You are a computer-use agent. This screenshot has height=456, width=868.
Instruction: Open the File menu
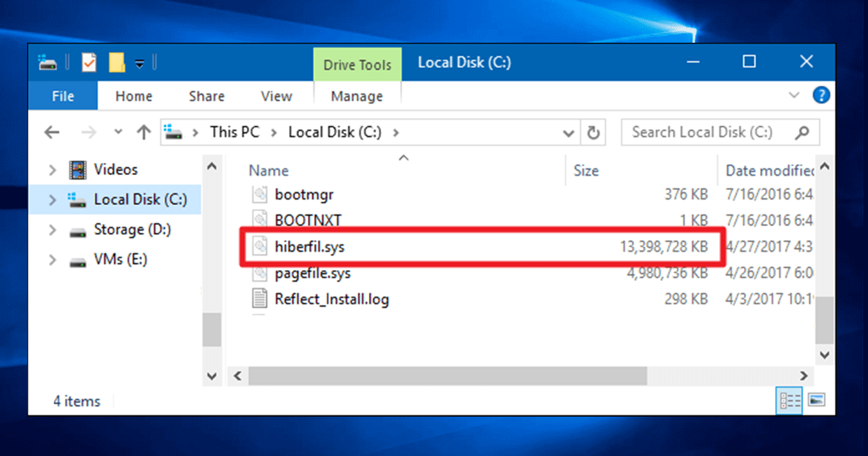coord(62,96)
